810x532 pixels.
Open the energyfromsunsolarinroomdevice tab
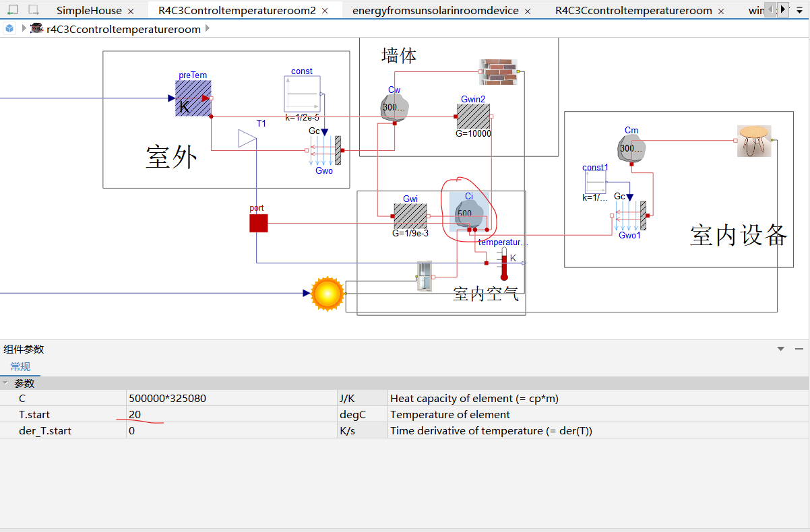click(435, 11)
